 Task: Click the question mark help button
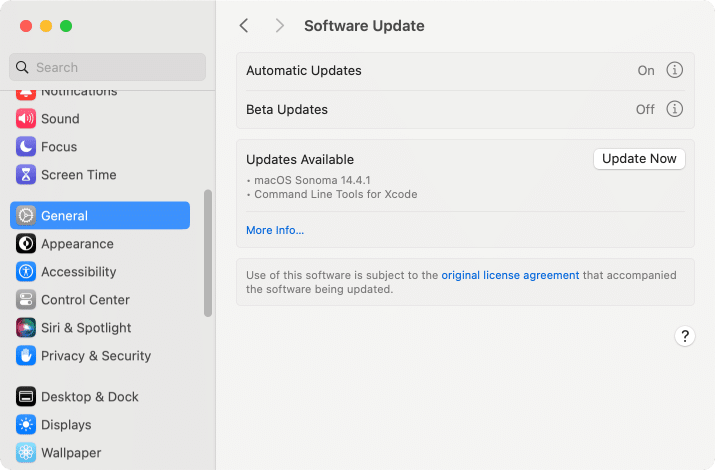pyautogui.click(x=684, y=336)
